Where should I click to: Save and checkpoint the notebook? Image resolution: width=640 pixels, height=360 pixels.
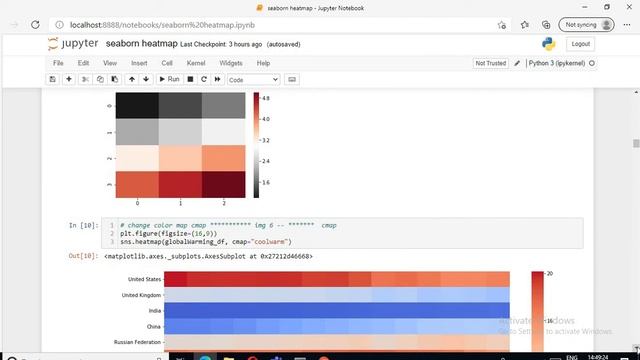point(53,79)
